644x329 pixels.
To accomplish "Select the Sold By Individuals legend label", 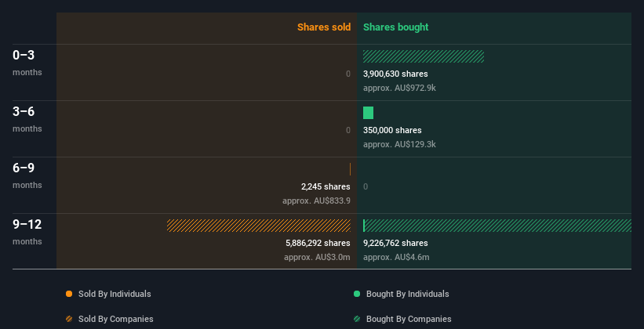I will (x=115, y=294).
